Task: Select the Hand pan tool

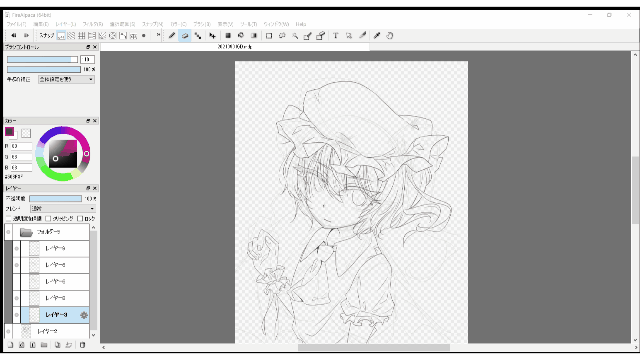Action: (390, 36)
